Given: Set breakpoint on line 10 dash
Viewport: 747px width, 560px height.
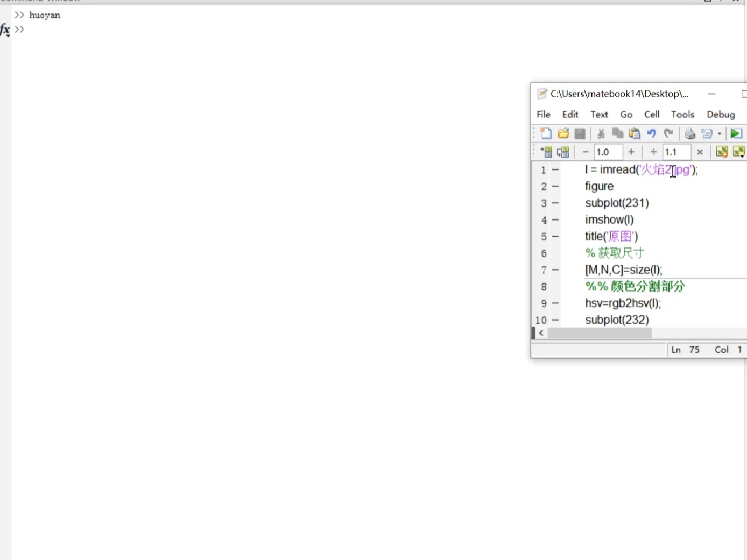Looking at the screenshot, I should tap(555, 320).
